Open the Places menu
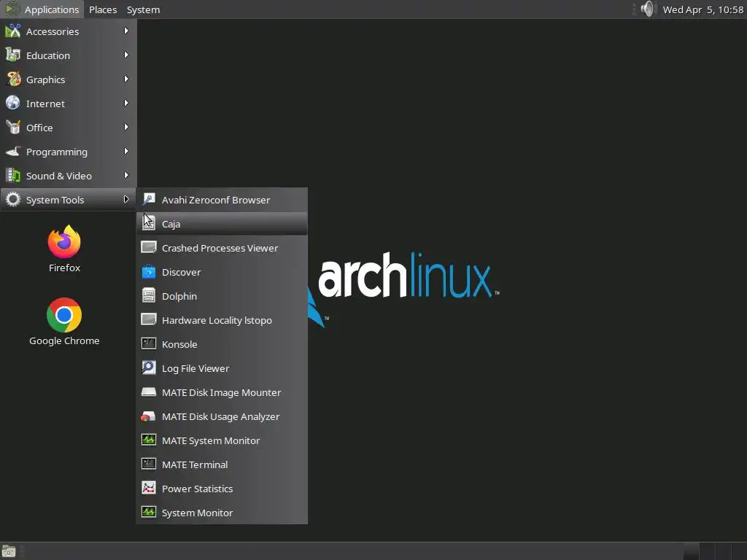This screenshot has height=560, width=747. tap(103, 9)
